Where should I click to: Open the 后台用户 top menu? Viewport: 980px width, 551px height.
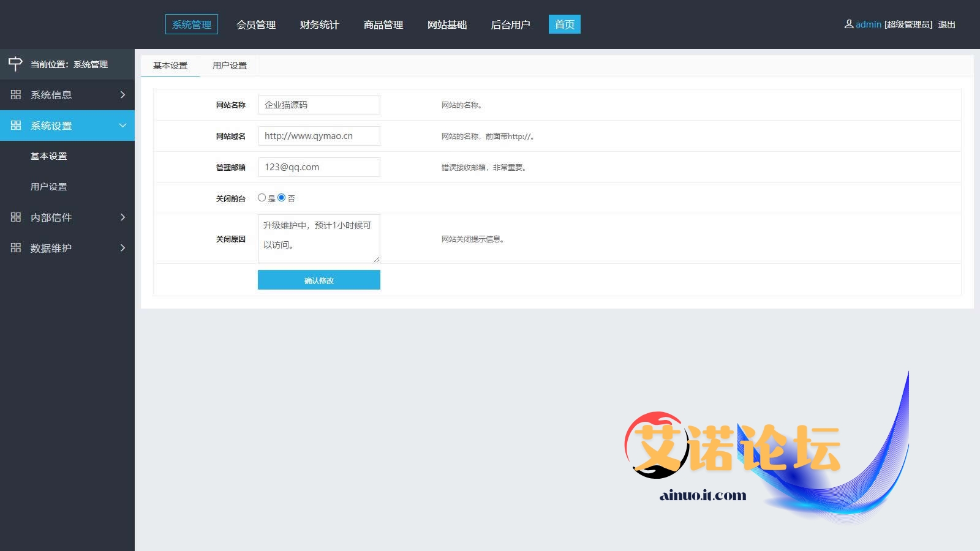point(510,24)
